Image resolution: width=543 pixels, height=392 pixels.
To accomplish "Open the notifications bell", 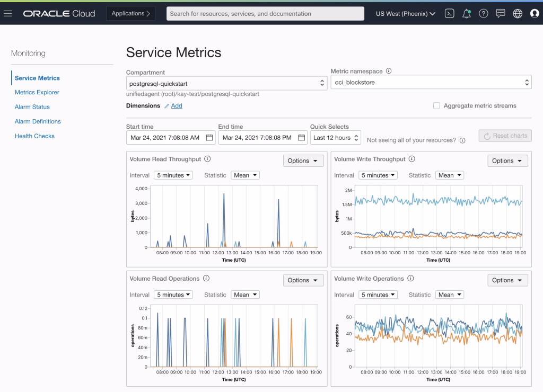I will [466, 13].
